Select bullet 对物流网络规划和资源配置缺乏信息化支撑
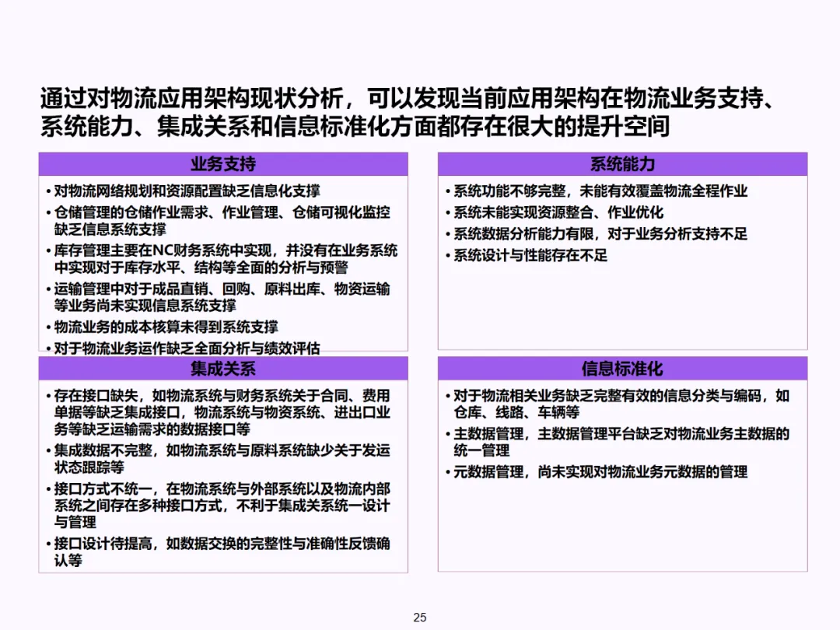The width and height of the screenshot is (840, 630). click(x=184, y=191)
